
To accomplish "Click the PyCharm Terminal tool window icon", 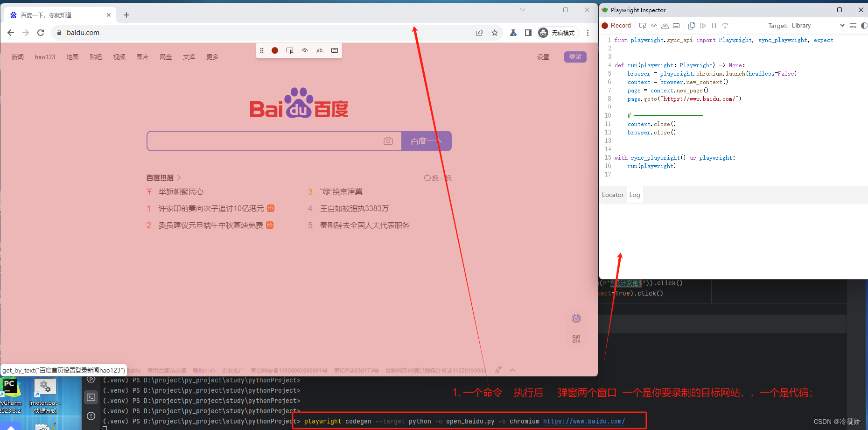I will pyautogui.click(x=91, y=397).
